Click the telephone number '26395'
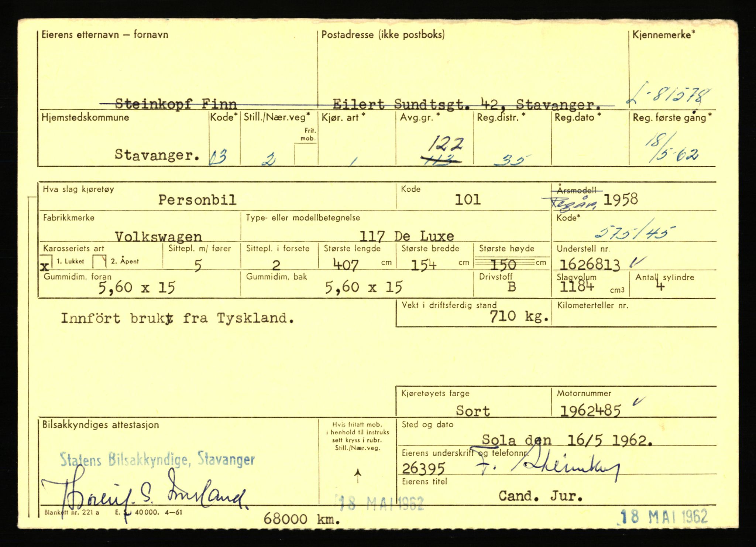 pos(423,468)
